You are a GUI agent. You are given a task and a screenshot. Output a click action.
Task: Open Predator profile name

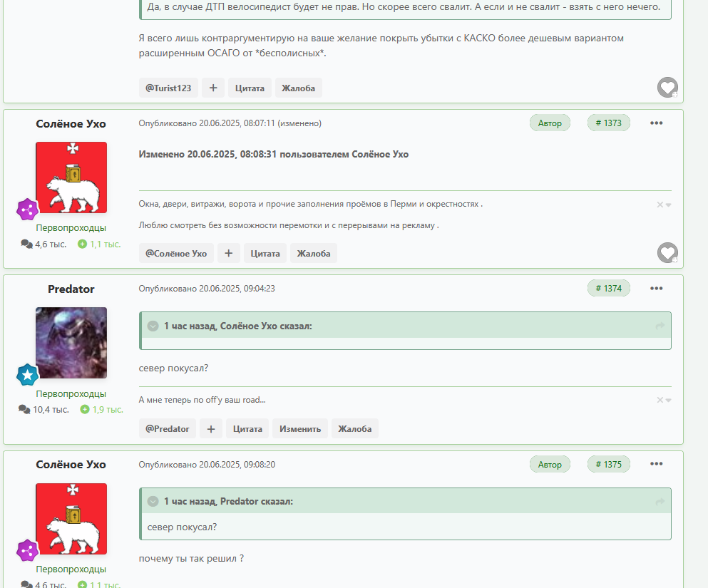(x=71, y=289)
